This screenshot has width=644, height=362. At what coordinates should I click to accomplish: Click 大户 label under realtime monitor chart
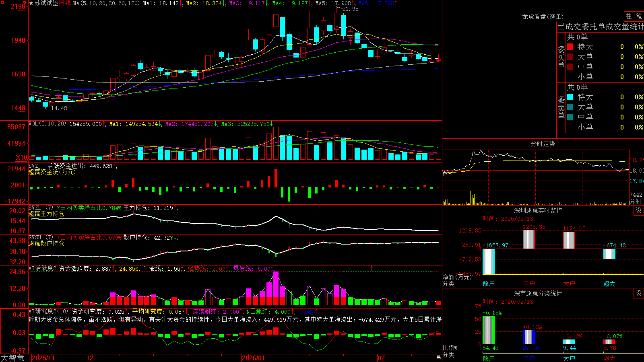tap(569, 284)
